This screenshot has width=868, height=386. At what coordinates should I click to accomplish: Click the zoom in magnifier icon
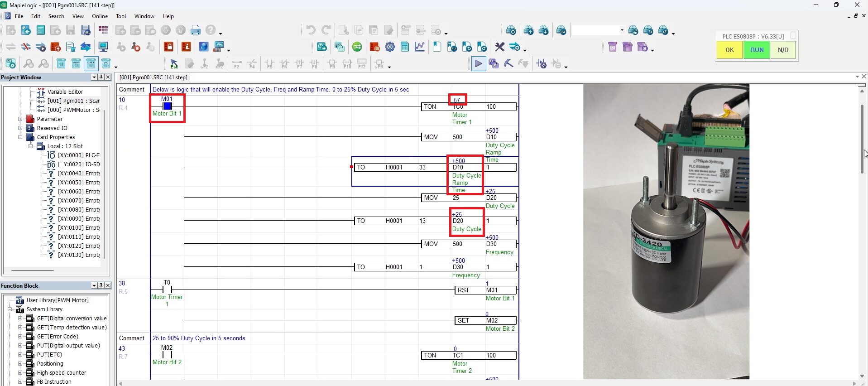point(29,64)
